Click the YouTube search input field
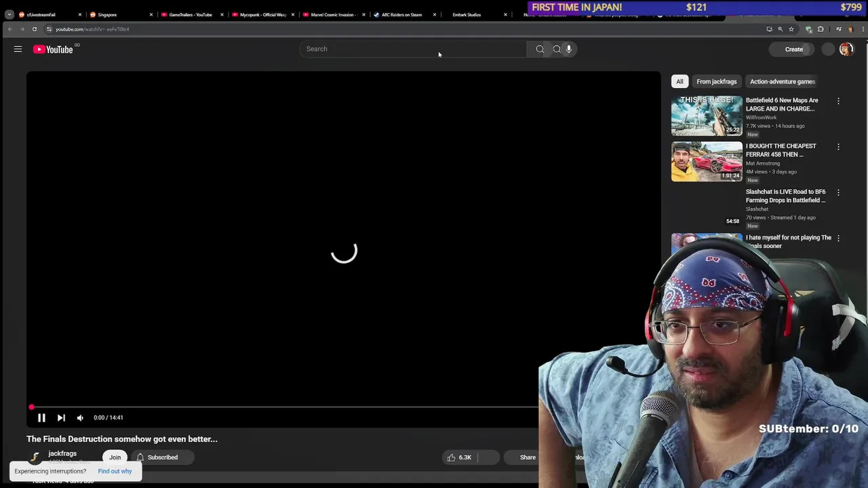 (413, 49)
